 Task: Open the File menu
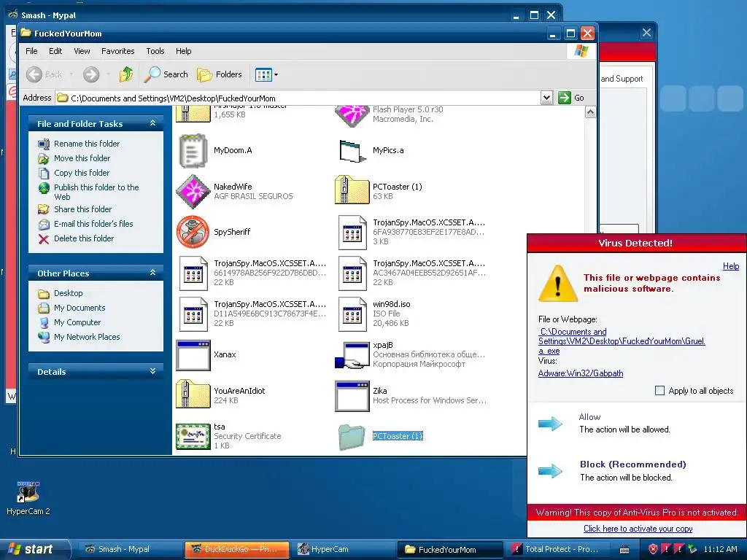[x=31, y=51]
